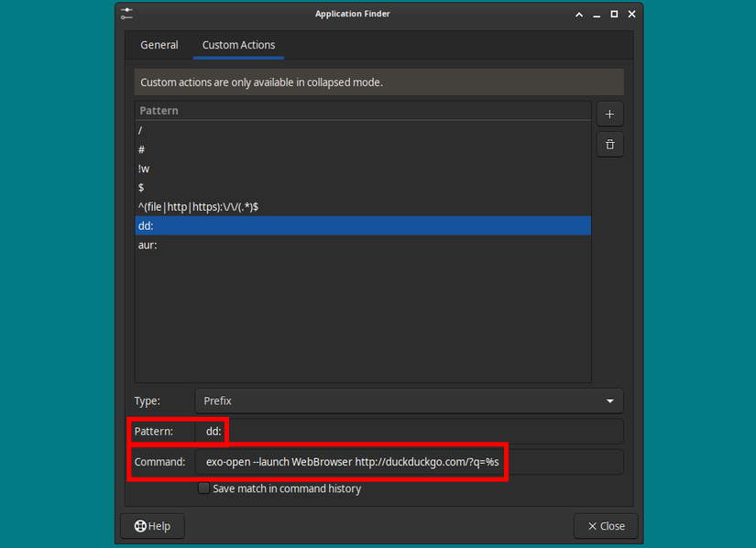Click the plus icon beside the pattern list
The width and height of the screenshot is (756, 548).
coord(609,114)
